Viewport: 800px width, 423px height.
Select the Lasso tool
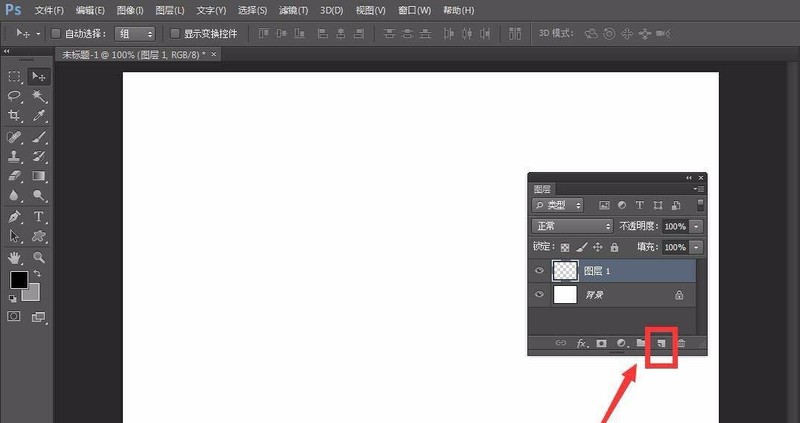(15, 96)
